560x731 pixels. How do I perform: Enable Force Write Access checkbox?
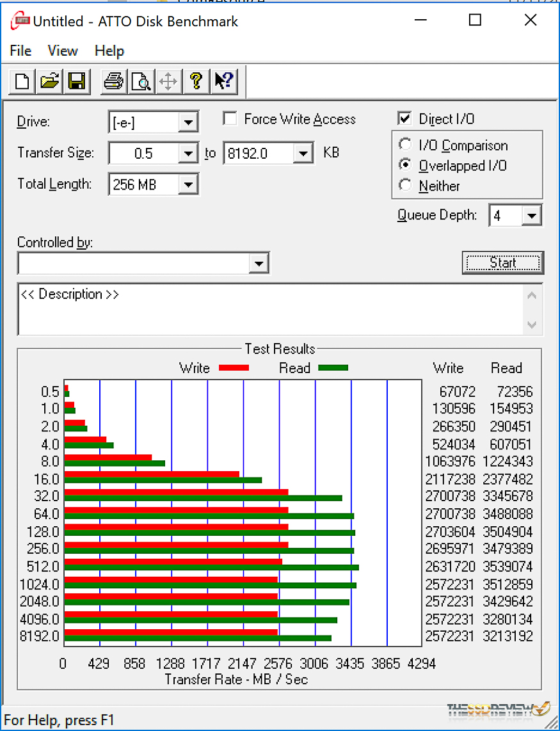point(230,119)
